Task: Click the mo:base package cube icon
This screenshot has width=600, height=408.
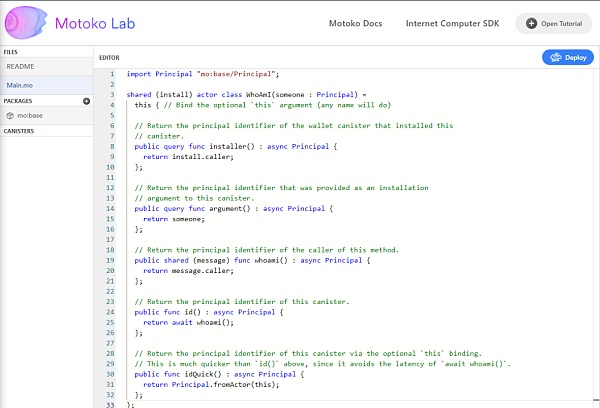Action: (x=10, y=116)
